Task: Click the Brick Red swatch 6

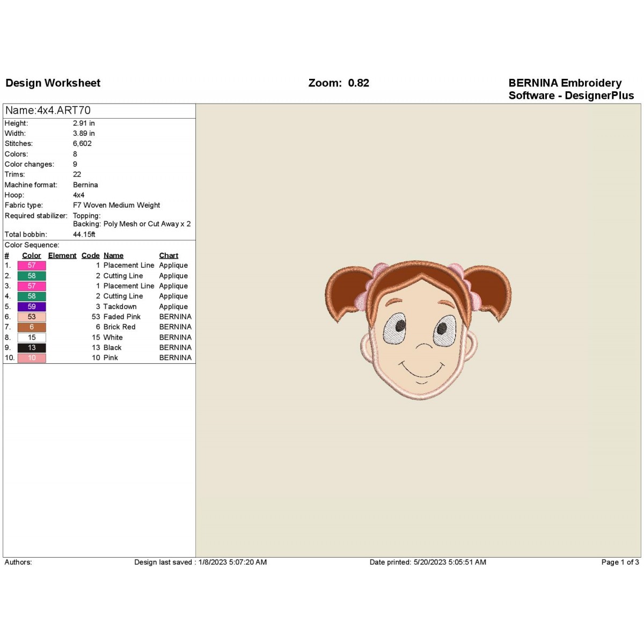Action: click(32, 327)
